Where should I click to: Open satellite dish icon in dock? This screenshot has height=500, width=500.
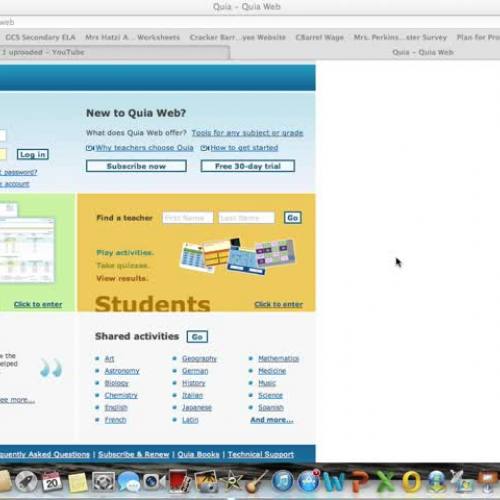(462, 482)
